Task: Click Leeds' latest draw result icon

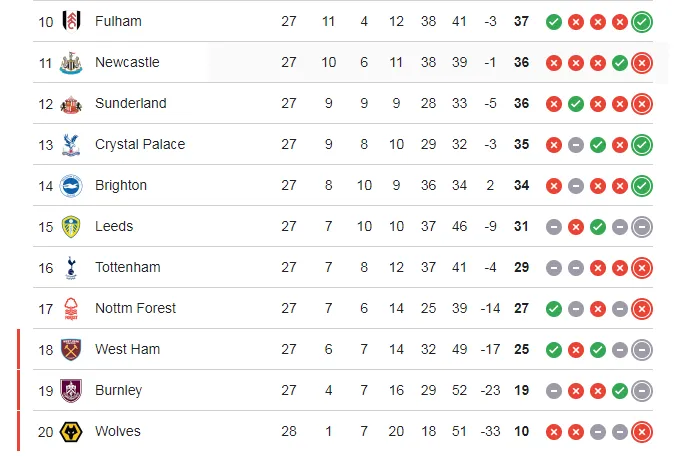Action: pos(642,226)
